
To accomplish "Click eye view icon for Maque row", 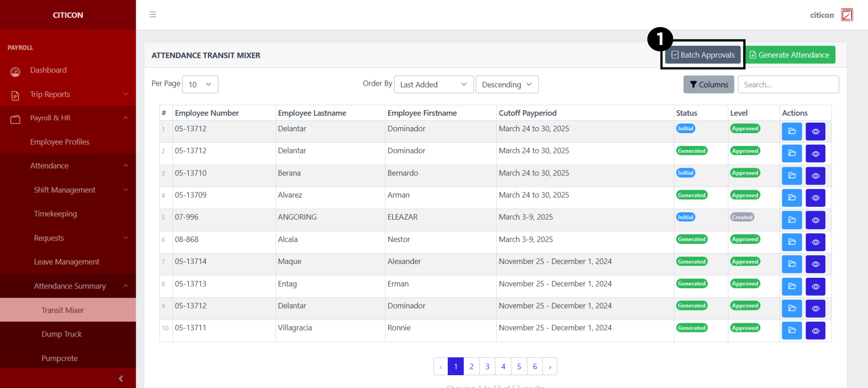I will (x=815, y=264).
